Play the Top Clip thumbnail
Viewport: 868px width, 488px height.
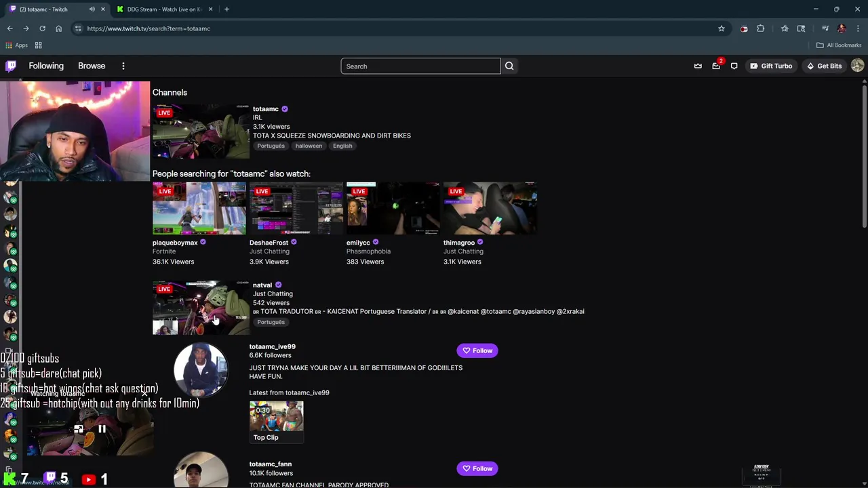coord(276,415)
